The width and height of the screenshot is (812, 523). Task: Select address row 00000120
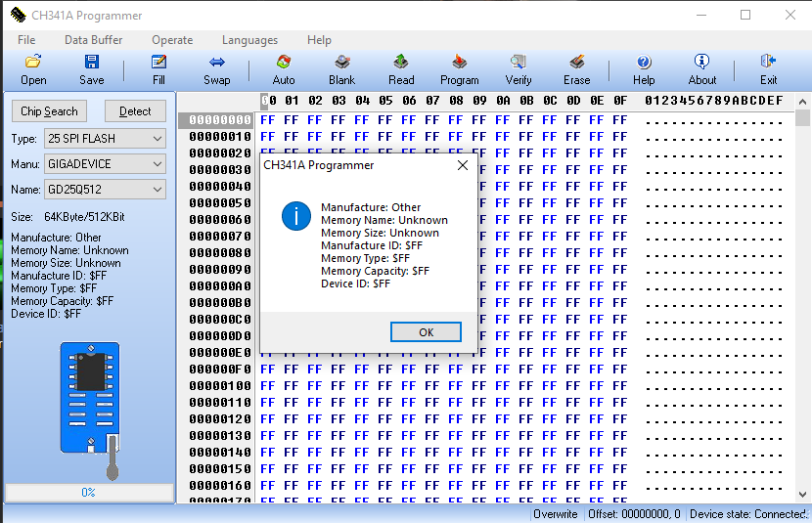[219, 419]
